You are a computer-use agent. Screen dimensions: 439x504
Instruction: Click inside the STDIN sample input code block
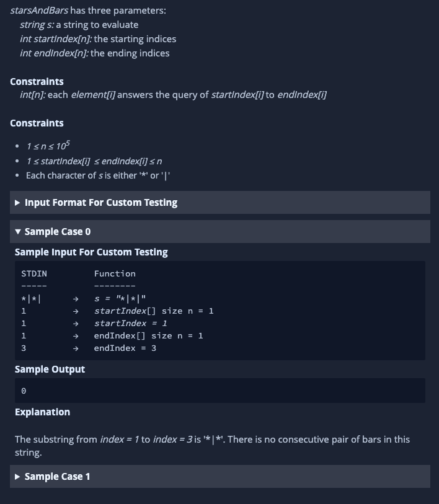pos(220,311)
